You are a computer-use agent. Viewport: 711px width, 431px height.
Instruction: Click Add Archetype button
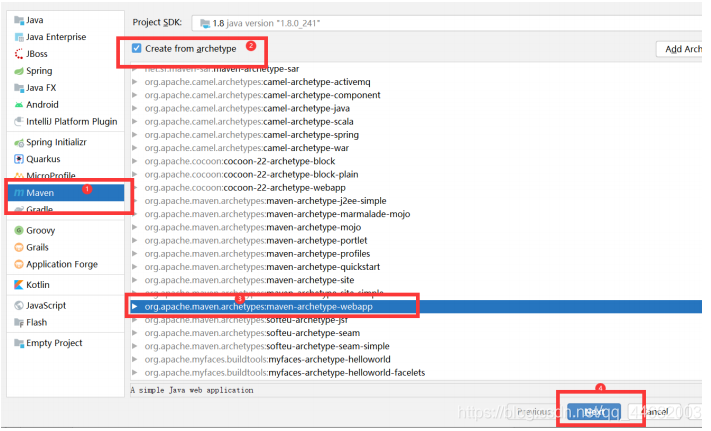click(x=679, y=49)
